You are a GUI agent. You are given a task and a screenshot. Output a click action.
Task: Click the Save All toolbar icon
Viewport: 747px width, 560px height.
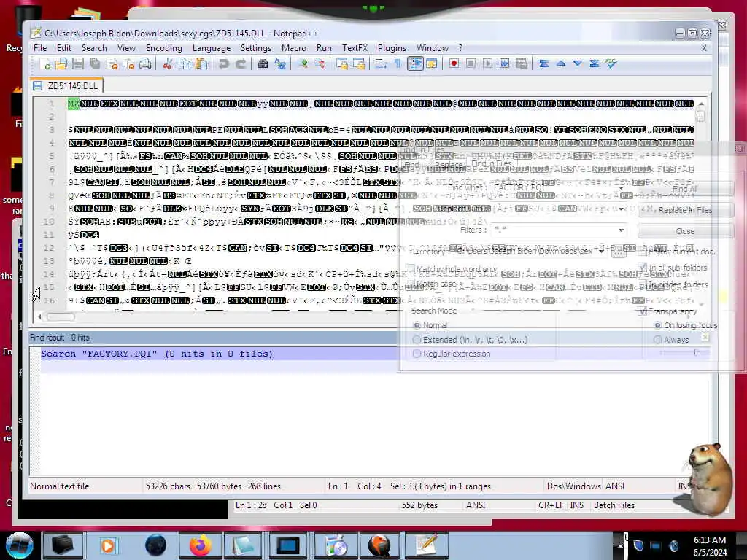[x=95, y=64]
